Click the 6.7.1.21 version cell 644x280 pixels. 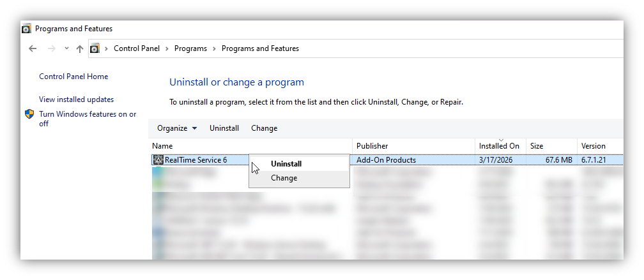594,160
